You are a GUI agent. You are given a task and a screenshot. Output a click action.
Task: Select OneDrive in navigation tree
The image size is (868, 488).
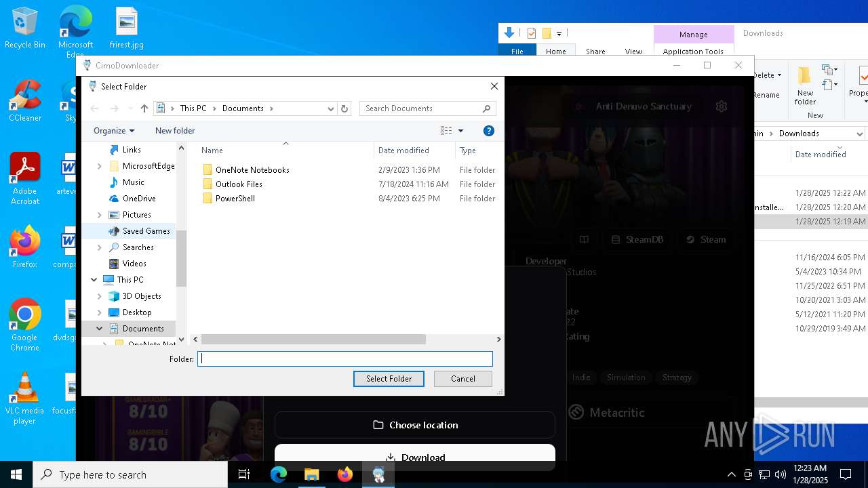point(139,199)
